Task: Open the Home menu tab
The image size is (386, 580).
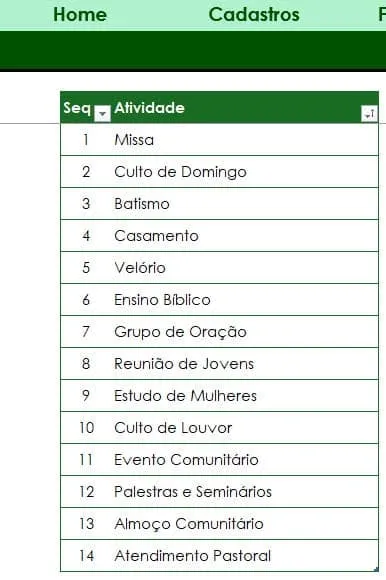Action: [x=80, y=15]
